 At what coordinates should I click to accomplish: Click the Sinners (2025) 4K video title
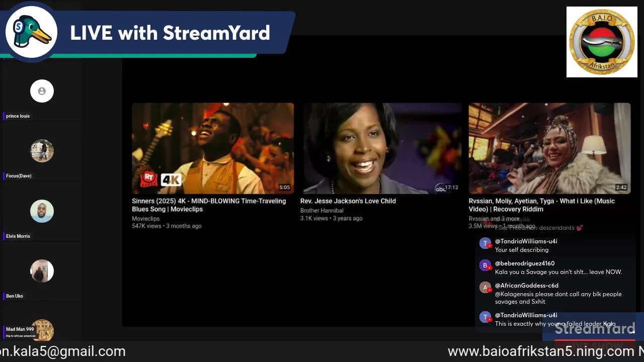coord(209,205)
